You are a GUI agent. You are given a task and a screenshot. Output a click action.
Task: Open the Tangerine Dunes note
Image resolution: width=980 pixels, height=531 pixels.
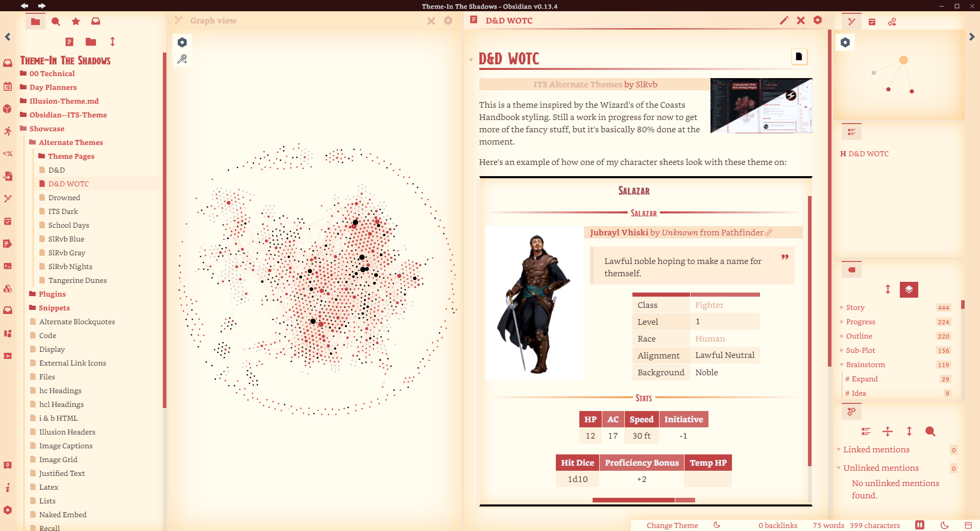tap(78, 280)
